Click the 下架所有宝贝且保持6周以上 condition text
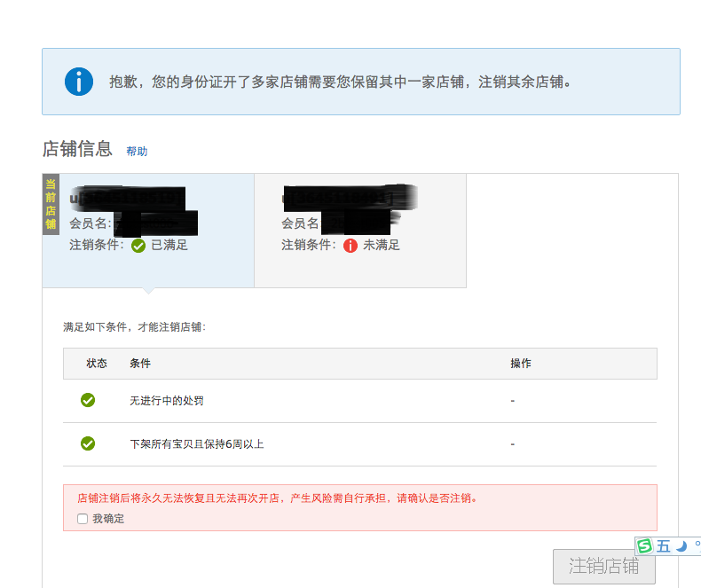 click(x=197, y=444)
